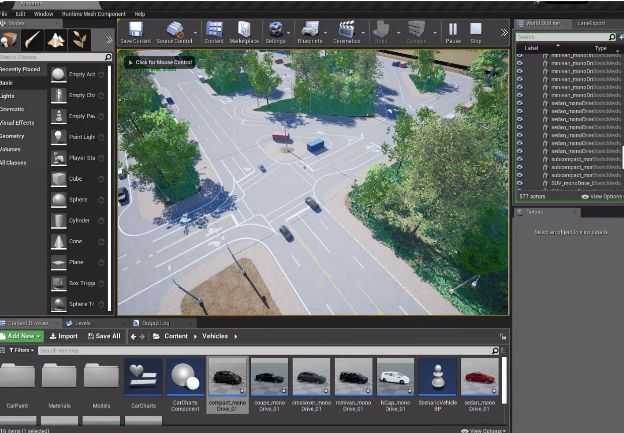Choose the Paint mode brush icon
This screenshot has width=624, height=433.
point(32,39)
